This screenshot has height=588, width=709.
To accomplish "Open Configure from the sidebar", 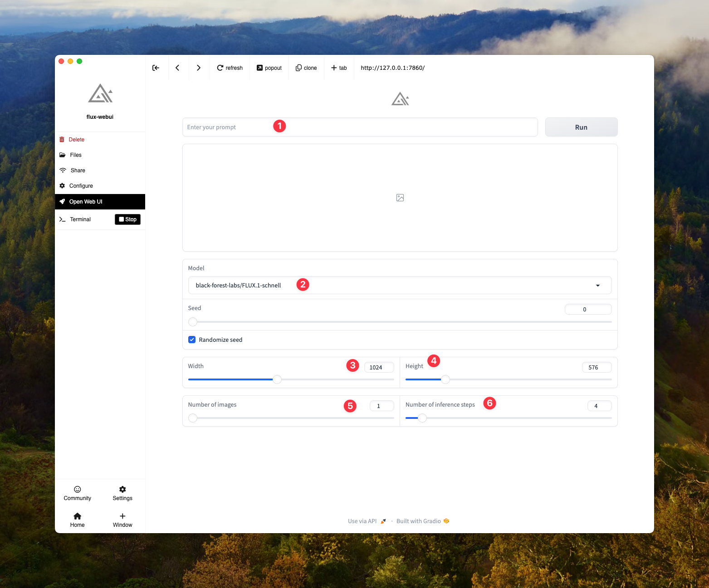I will click(x=81, y=186).
